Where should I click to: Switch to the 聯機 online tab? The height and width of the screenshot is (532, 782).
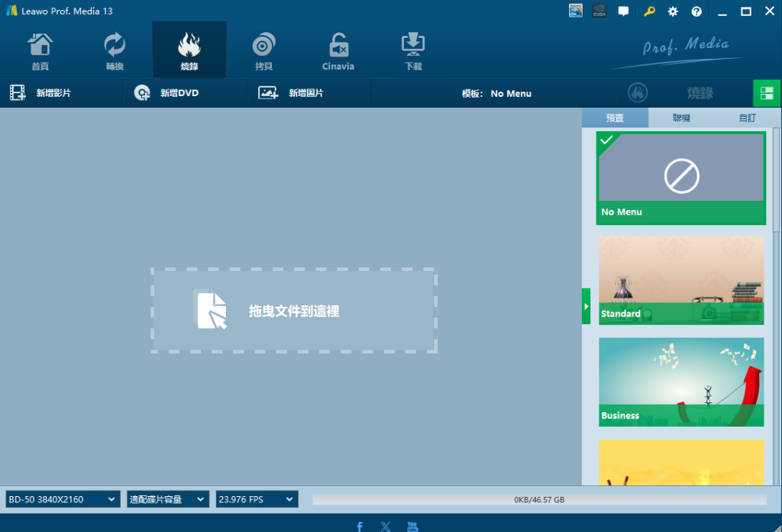(x=681, y=118)
